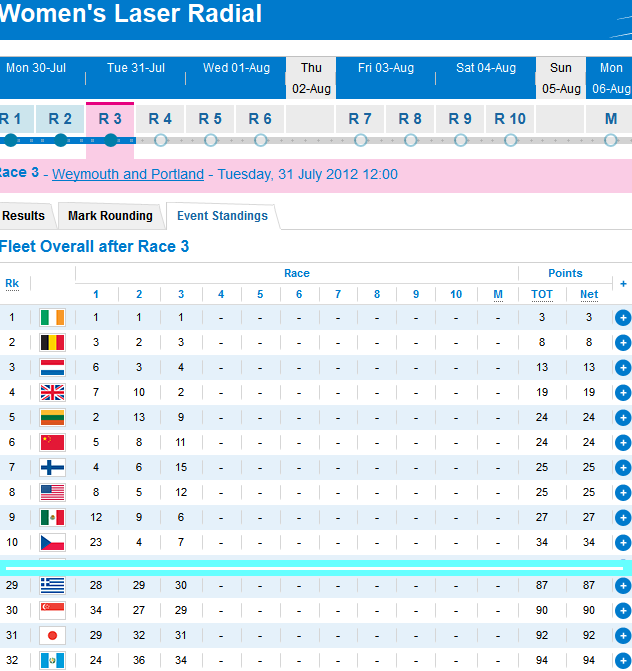Image resolution: width=632 pixels, height=671 pixels.
Task: Click the Netherlands flag icon
Action: [x=52, y=368]
